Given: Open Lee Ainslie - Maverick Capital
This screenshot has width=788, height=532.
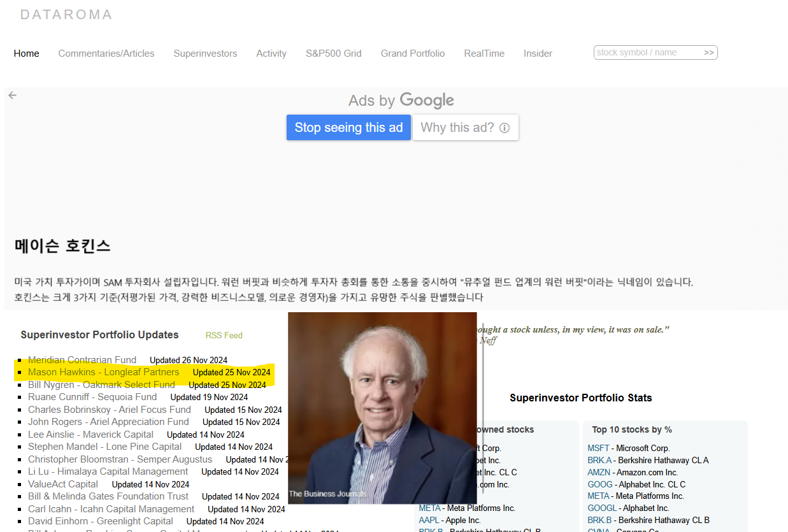Looking at the screenshot, I should [x=90, y=435].
